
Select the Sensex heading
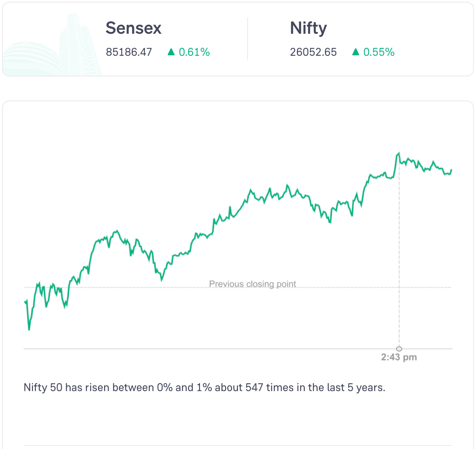click(134, 28)
